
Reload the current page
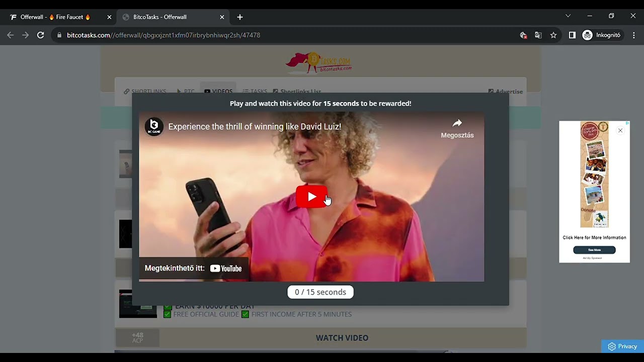41,35
